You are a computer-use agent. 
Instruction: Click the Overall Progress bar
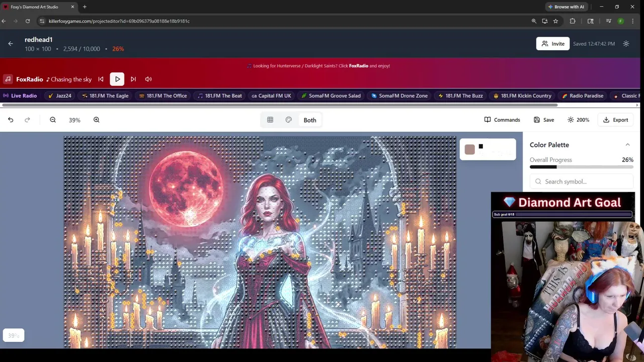[581, 167]
